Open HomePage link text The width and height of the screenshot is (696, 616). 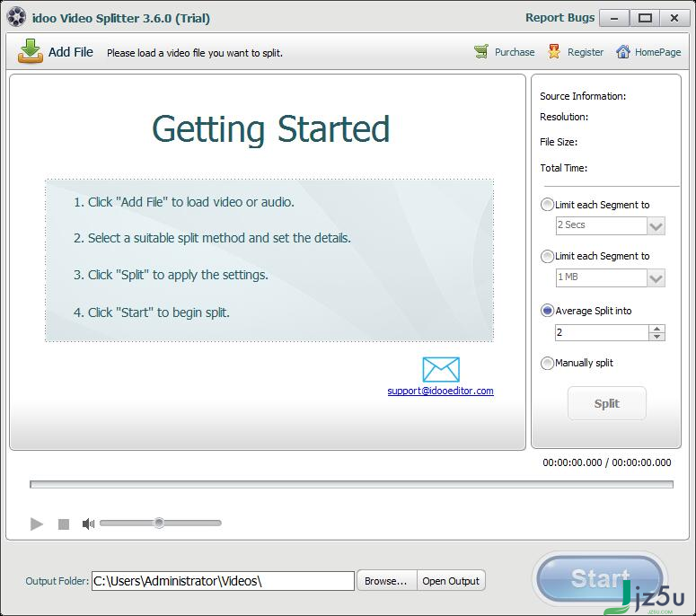pyautogui.click(x=657, y=52)
